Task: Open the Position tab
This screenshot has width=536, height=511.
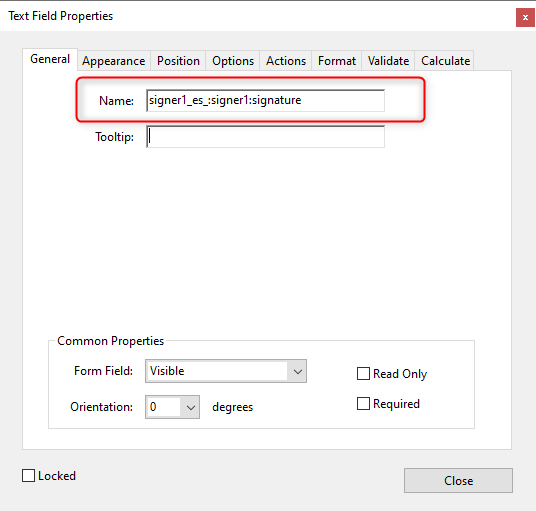Action: (178, 61)
